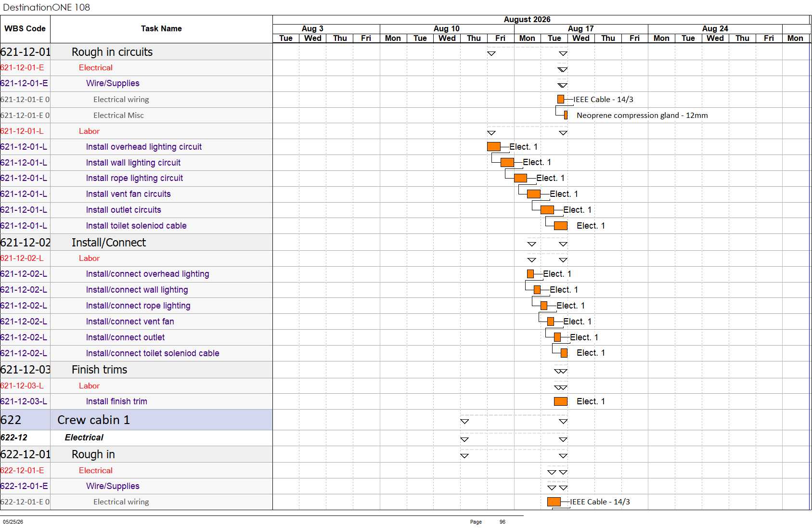This screenshot has width=812, height=528.
Task: Select the Neoprene compression gland task bar
Action: click(566, 115)
